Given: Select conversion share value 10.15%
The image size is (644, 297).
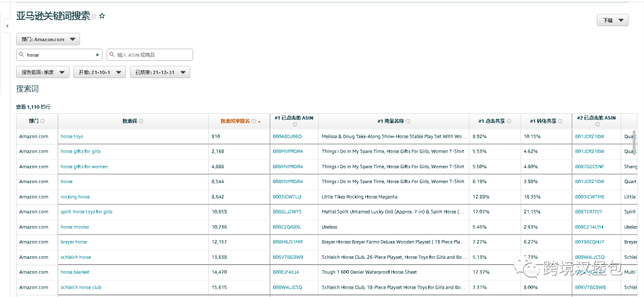Looking at the screenshot, I should [532, 137].
